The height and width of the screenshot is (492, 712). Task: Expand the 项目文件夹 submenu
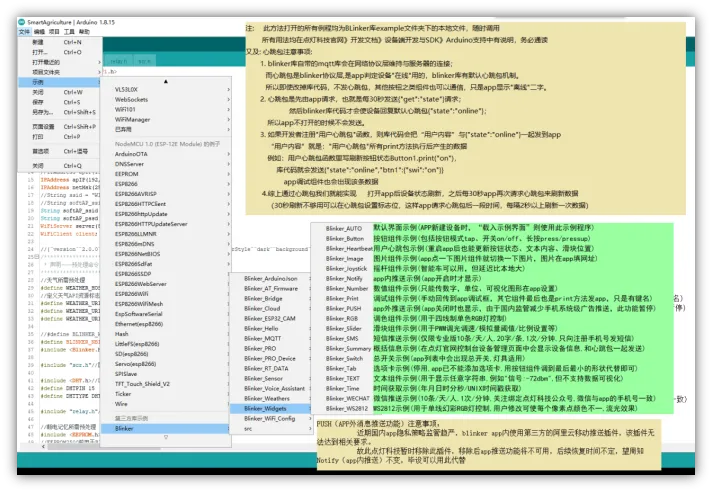(59, 72)
